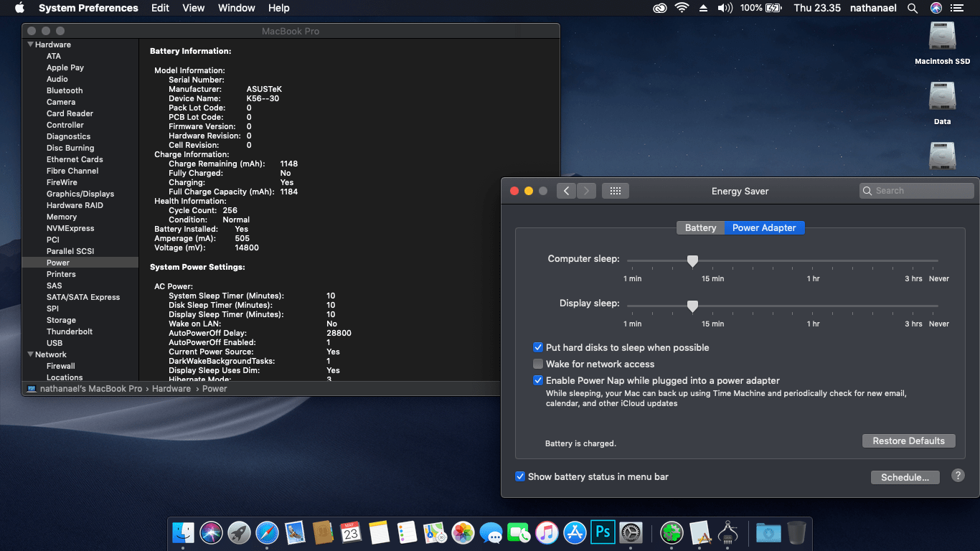This screenshot has height=551, width=980.
Task: Click System Information chip icon in Dock
Action: (727, 532)
